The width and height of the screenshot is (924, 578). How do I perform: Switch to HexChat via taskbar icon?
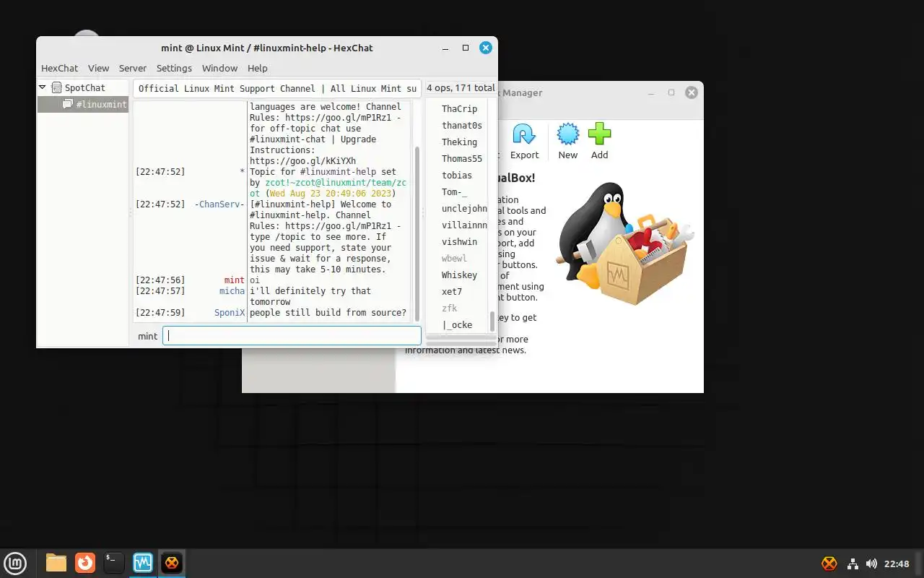point(172,563)
